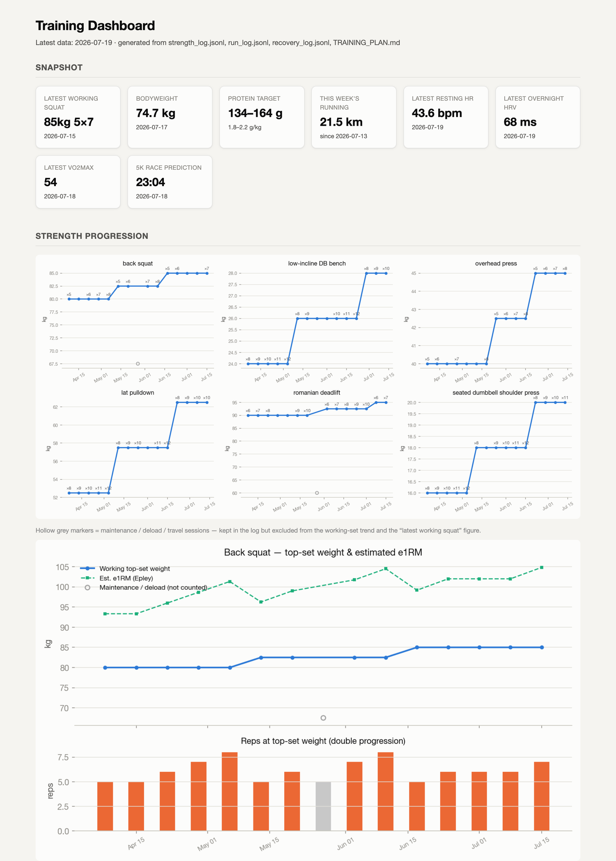Click the "1.8–2.2 g/kg" note
Viewport: 616px width, 861px height.
pyautogui.click(x=245, y=127)
